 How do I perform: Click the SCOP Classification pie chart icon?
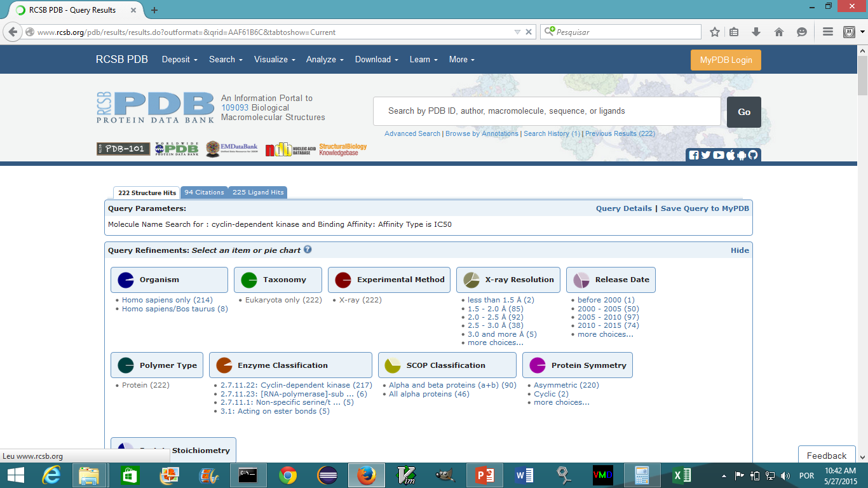click(393, 365)
